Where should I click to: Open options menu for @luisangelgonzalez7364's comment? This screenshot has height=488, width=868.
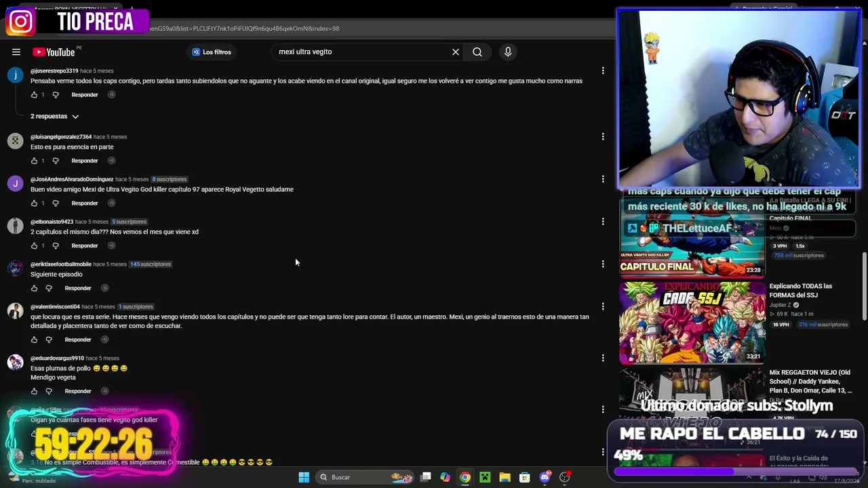click(x=603, y=137)
